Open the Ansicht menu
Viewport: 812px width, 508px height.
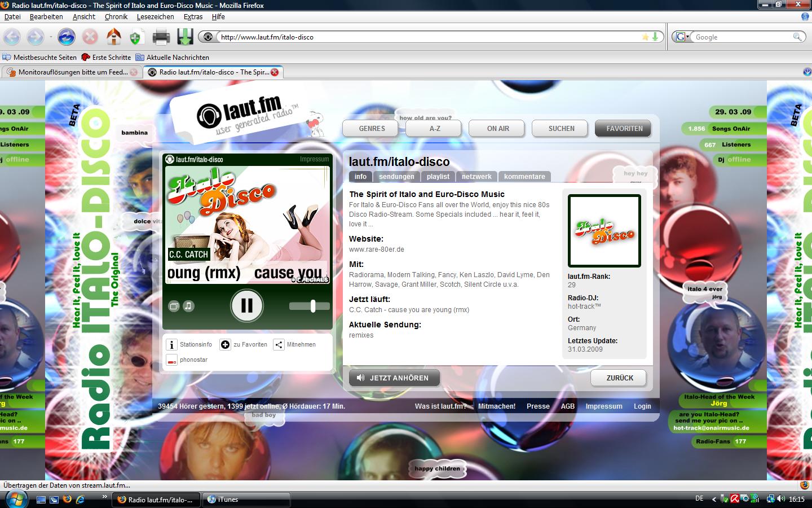(84, 17)
